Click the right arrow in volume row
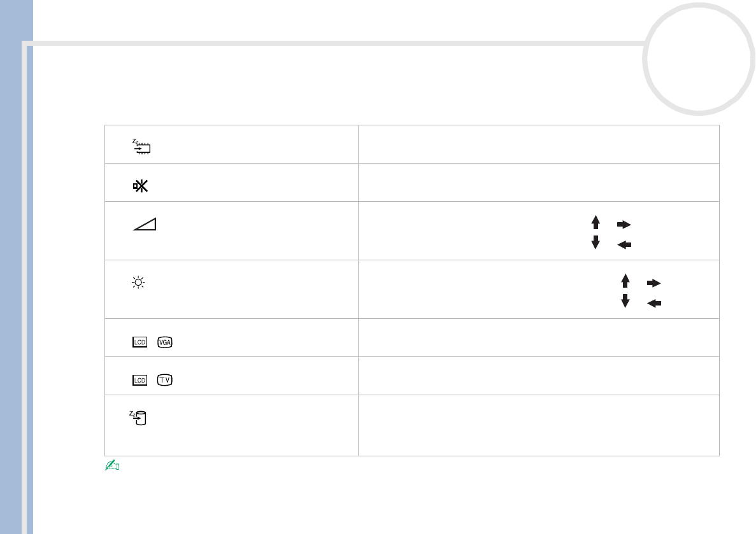This screenshot has width=756, height=534. point(624,224)
